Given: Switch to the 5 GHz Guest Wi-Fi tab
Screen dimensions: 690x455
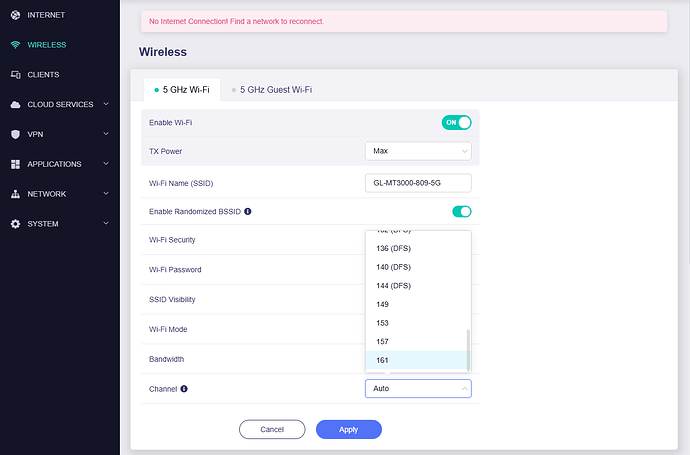Looking at the screenshot, I should point(270,89).
